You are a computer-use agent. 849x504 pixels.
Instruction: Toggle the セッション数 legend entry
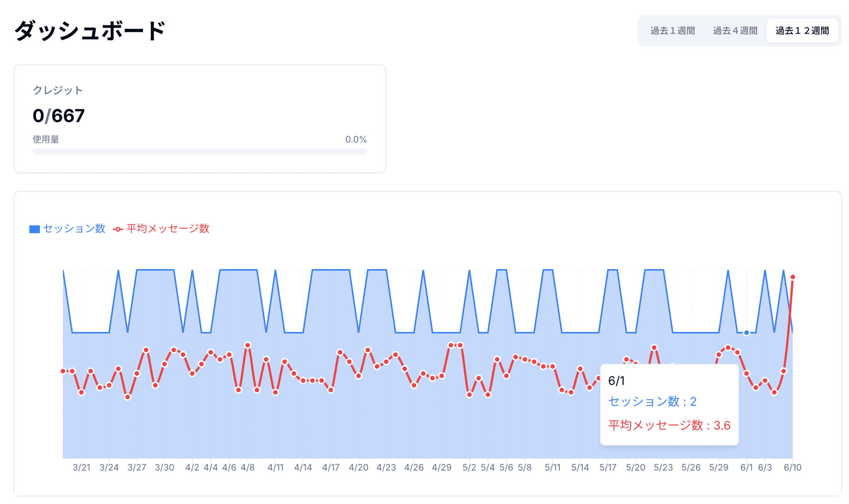(x=74, y=229)
